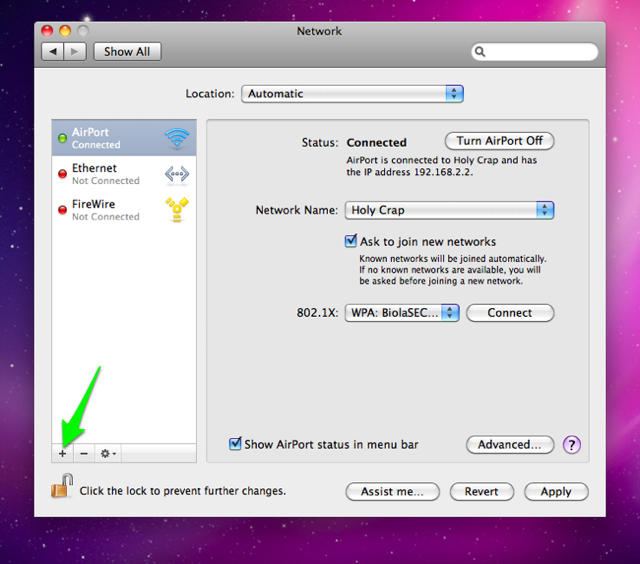The height and width of the screenshot is (564, 640).
Task: Click the IP address 192.168.2.2 text
Action: 443,172
